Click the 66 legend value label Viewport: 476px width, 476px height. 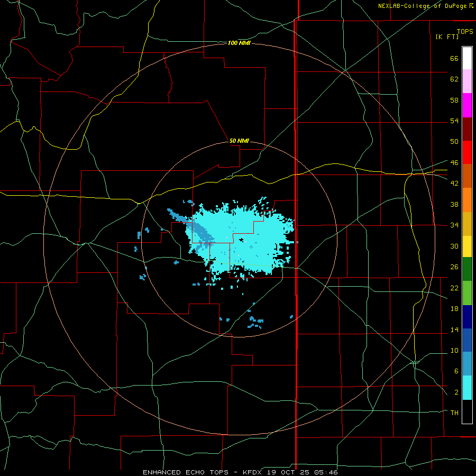click(454, 59)
